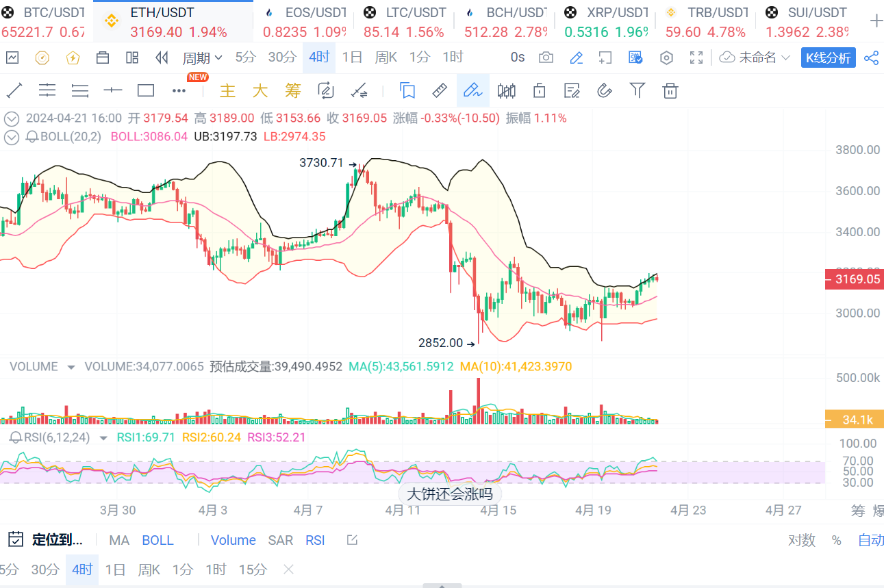Screen dimensions: 884x588
Task: Take a chart screenshot with camera icon
Action: coord(546,57)
